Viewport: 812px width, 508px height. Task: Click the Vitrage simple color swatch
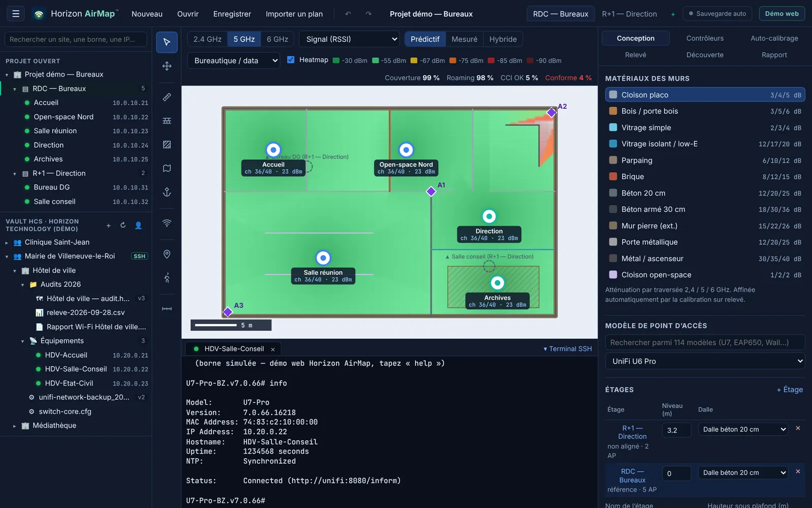(x=613, y=128)
